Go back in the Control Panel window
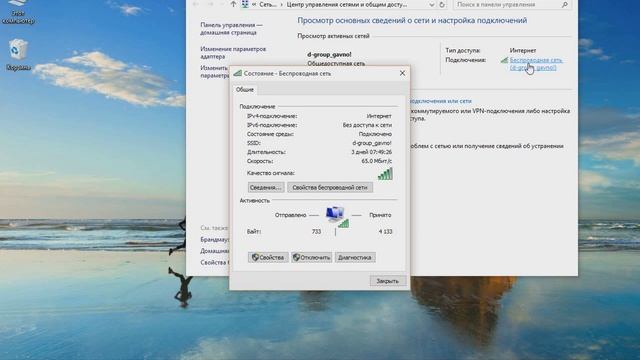Image resolution: width=640 pixels, height=360 pixels. click(196, 4)
